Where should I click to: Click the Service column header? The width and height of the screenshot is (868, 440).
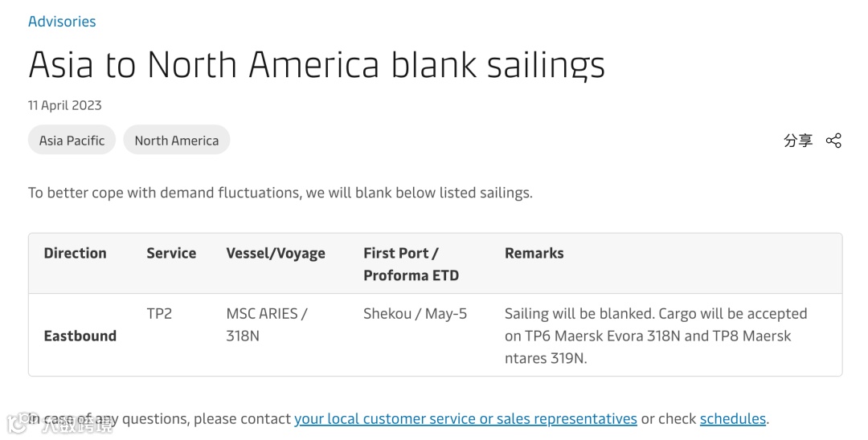pos(171,253)
